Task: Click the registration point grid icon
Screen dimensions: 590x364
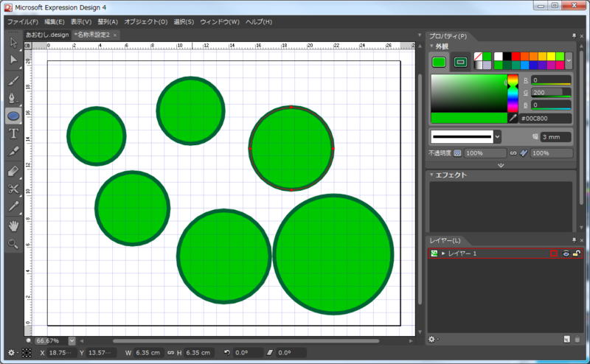Action: coord(27,353)
